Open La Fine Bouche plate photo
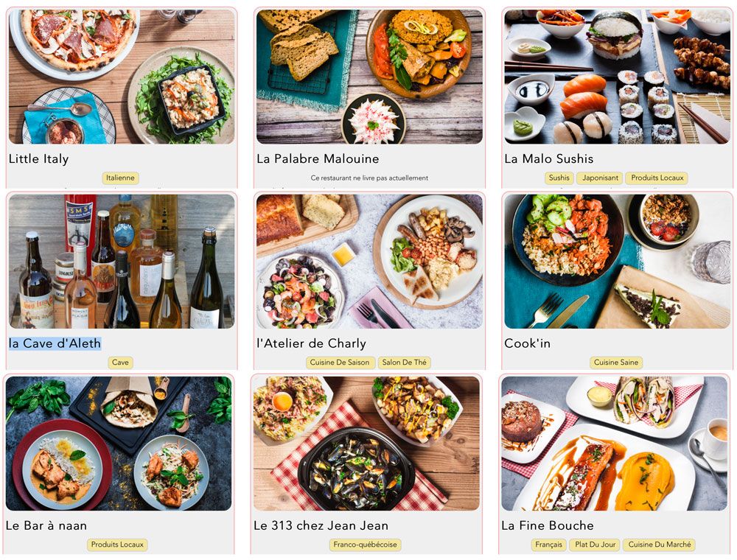737x560 pixels. [615, 444]
